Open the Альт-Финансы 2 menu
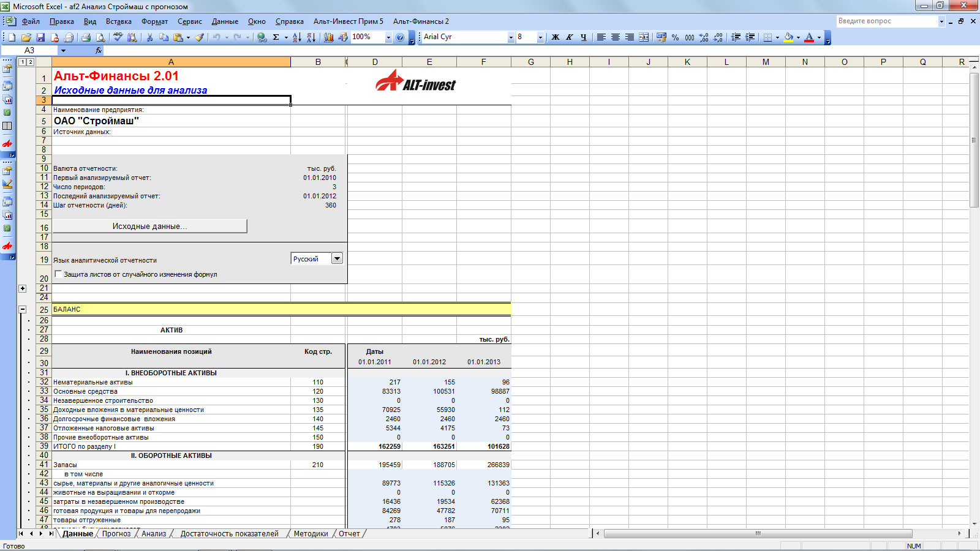The image size is (980, 551). coord(421,21)
